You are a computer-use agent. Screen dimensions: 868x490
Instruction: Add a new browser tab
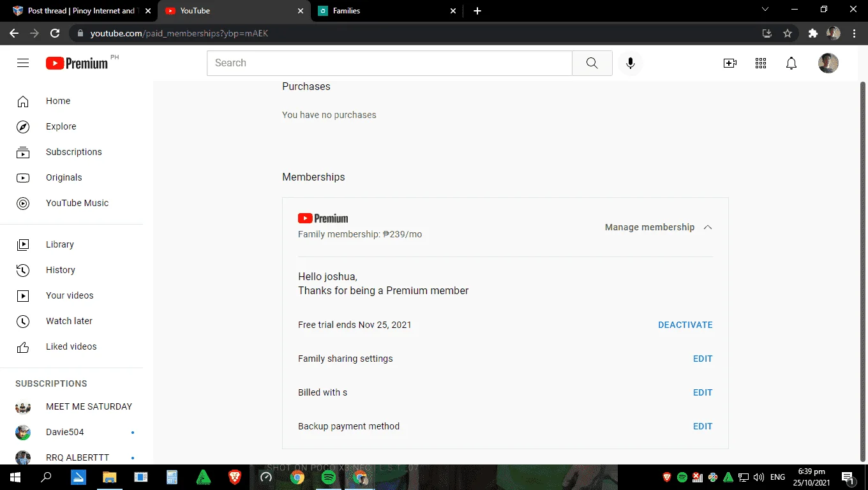(x=477, y=11)
